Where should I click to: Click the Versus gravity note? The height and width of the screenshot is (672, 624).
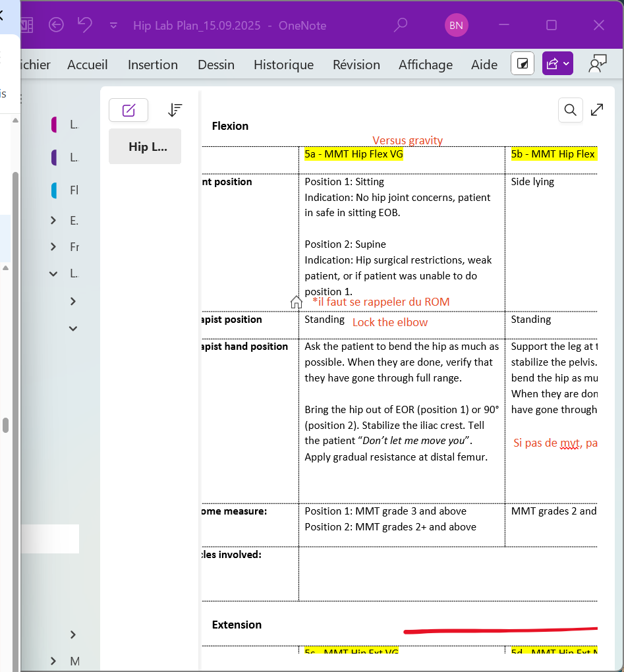coord(408,140)
